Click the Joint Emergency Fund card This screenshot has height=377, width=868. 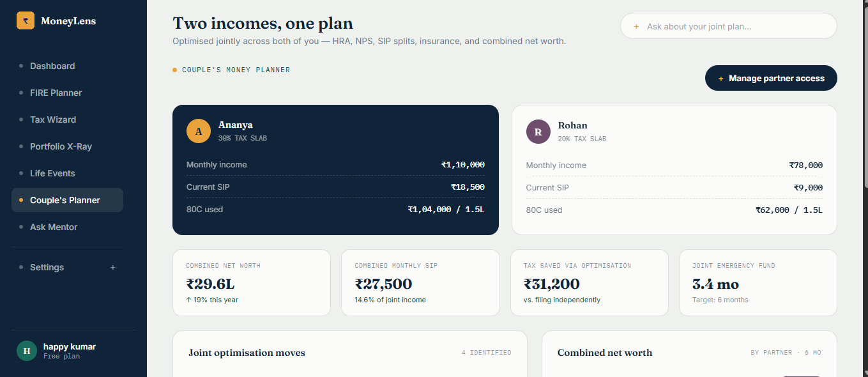(x=758, y=282)
